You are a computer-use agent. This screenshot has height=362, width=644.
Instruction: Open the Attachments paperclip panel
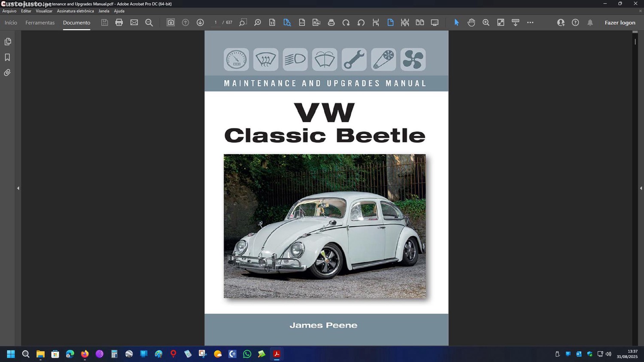coord(7,73)
